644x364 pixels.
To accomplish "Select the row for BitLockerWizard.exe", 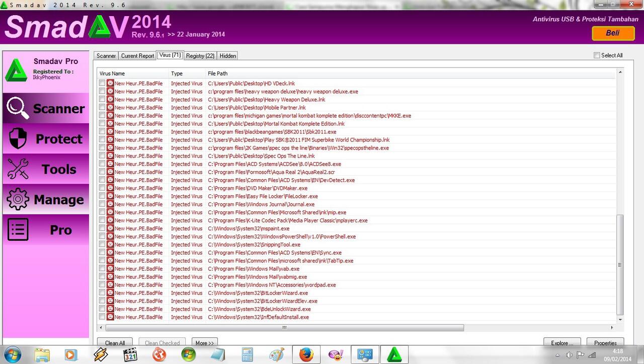I will click(x=356, y=293).
